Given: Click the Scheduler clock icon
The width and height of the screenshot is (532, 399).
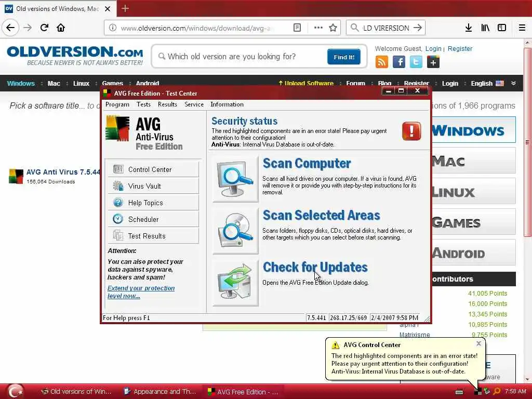Looking at the screenshot, I should [118, 219].
